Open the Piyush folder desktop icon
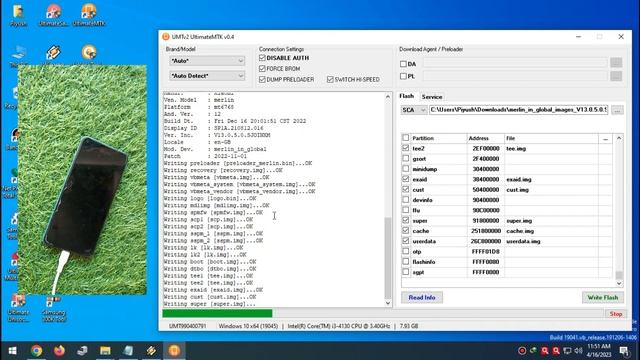Image resolution: width=640 pixels, height=360 pixels. point(18,15)
